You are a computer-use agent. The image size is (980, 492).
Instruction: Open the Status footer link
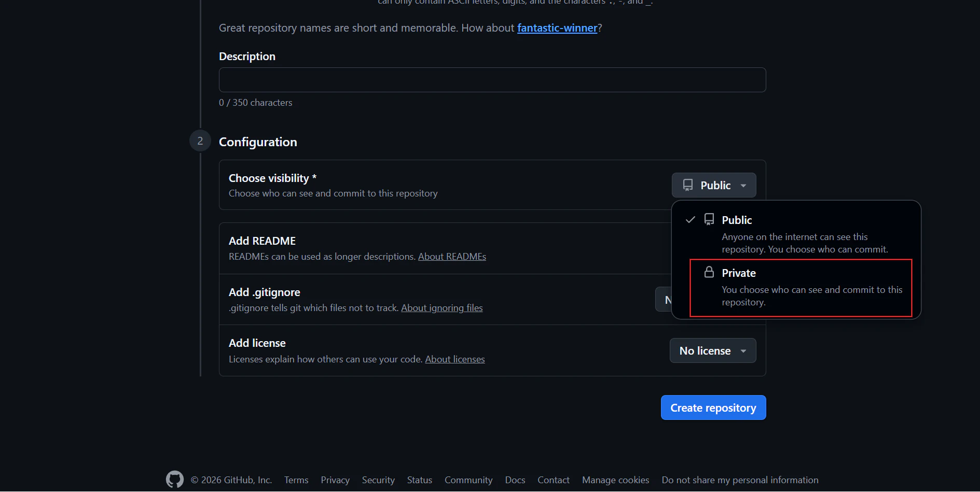click(420, 480)
